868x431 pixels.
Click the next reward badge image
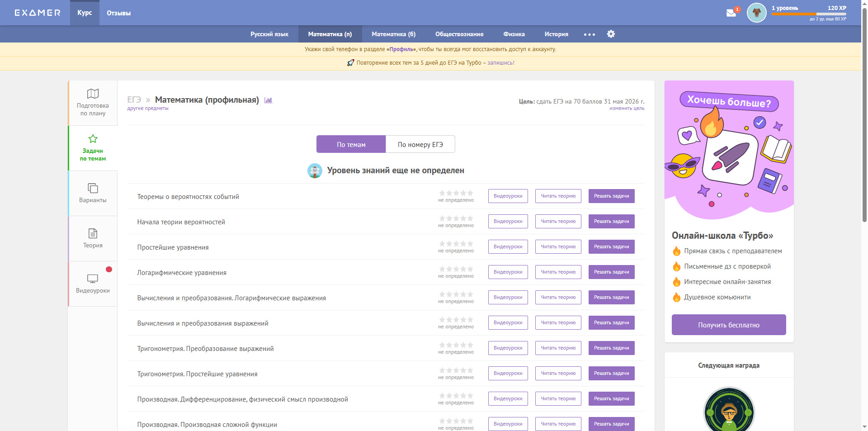[729, 409]
